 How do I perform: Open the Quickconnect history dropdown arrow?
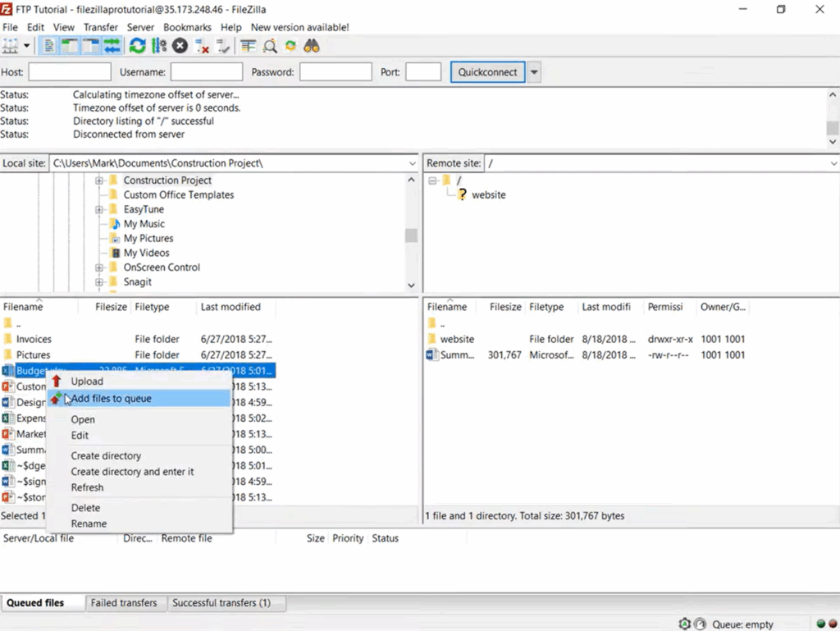534,72
